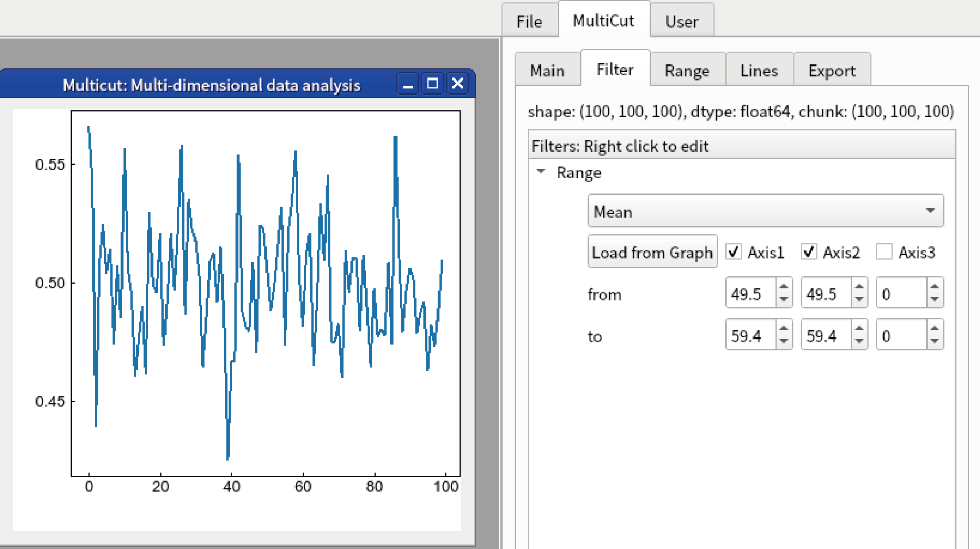The width and height of the screenshot is (980, 549).
Task: Minimize the Multicut graph window
Action: [x=408, y=84]
